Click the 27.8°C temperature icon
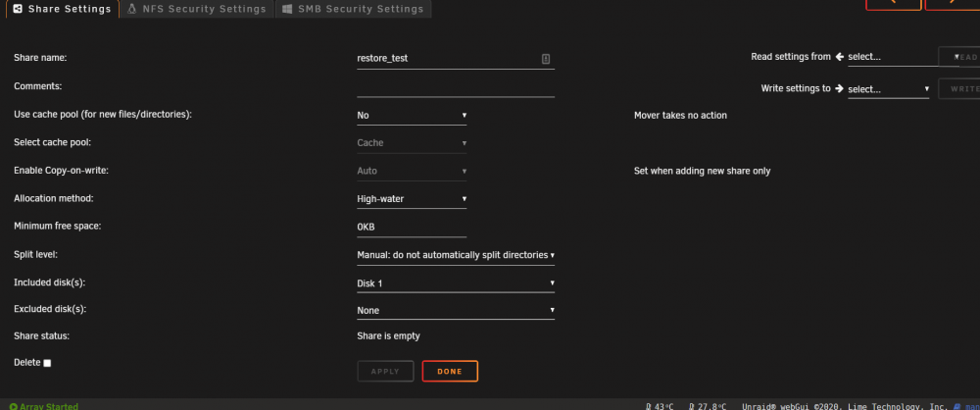 (692, 407)
